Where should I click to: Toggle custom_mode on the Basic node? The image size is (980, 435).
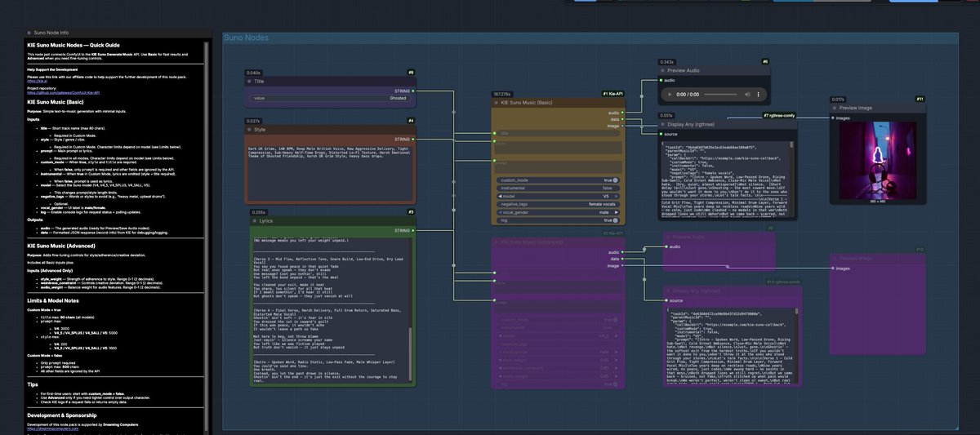click(558, 180)
